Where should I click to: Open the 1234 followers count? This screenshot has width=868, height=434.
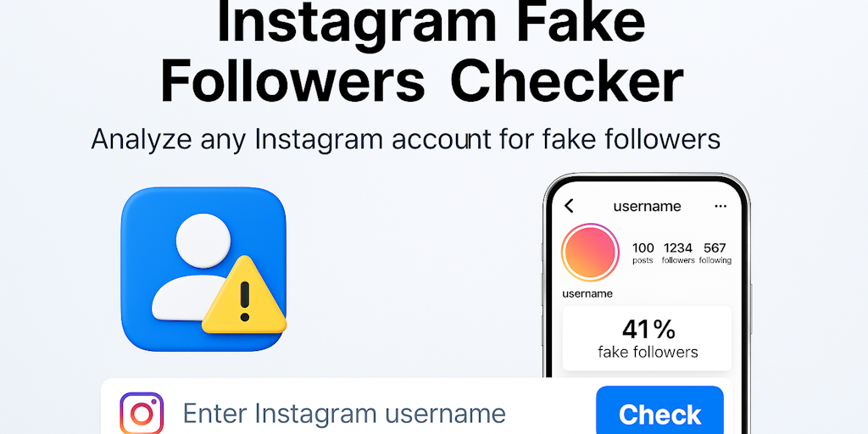(677, 248)
